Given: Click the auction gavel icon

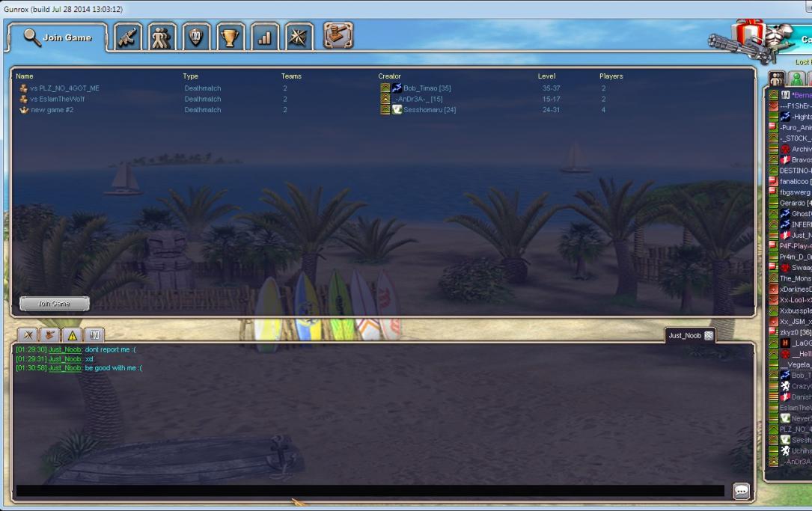Looking at the screenshot, I should click(338, 36).
